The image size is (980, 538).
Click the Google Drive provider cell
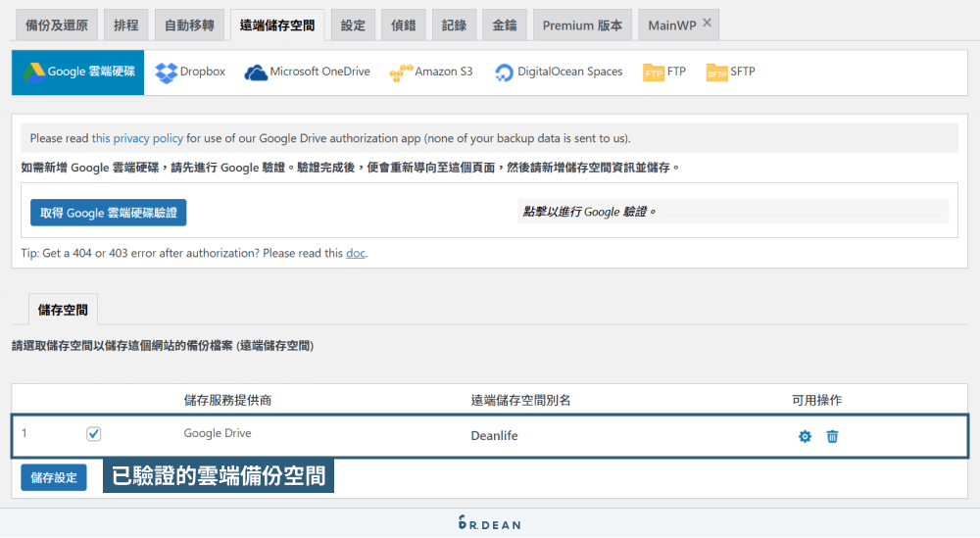[218, 433]
